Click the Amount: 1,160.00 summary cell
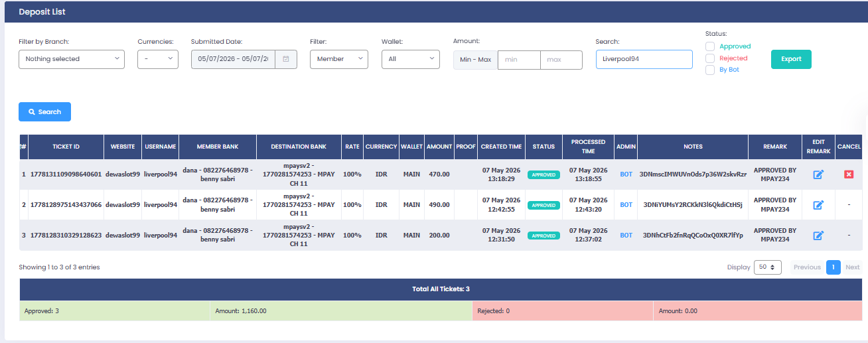The width and height of the screenshot is (868, 343). pos(341,310)
